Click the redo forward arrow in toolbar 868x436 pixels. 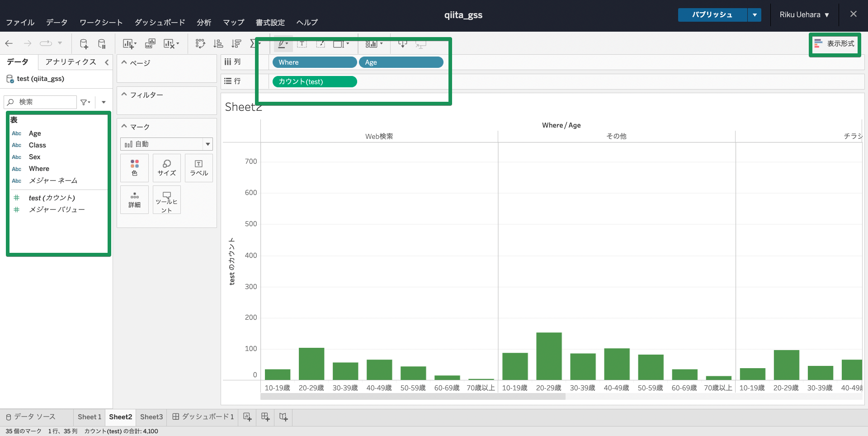coord(28,43)
